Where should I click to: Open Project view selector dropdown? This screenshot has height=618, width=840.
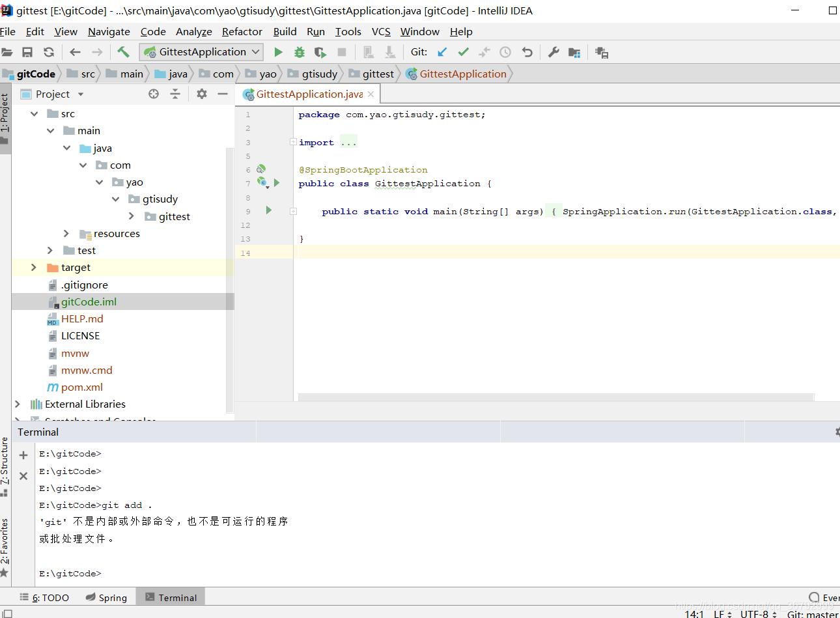click(81, 94)
